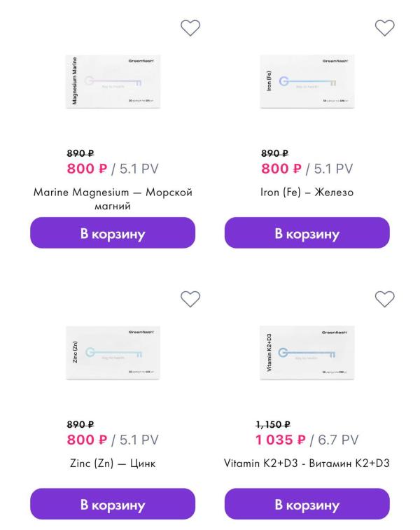
Task: View the Iron (Fe) box picture
Action: tap(307, 81)
